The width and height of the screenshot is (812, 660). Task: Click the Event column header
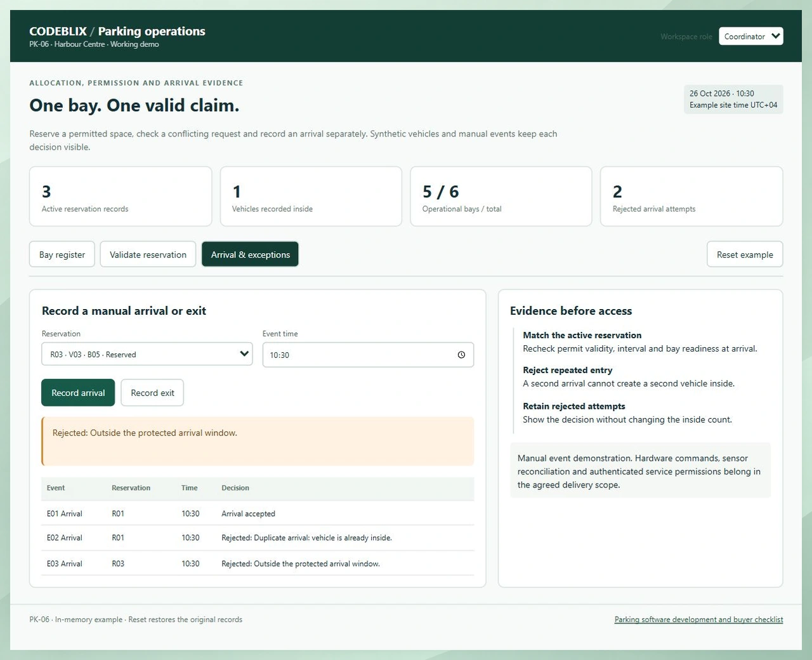(56, 488)
